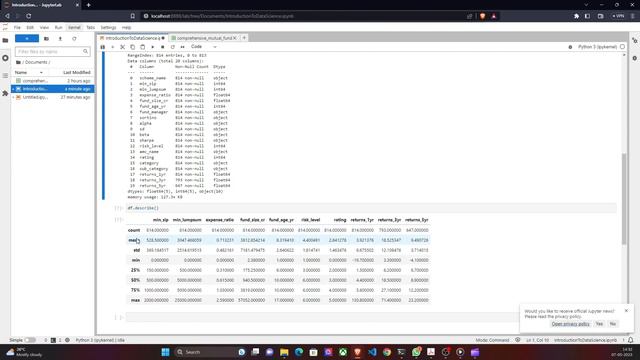Open File Explorer from the taskbar
The height and width of the screenshot is (360, 640).
point(284,352)
